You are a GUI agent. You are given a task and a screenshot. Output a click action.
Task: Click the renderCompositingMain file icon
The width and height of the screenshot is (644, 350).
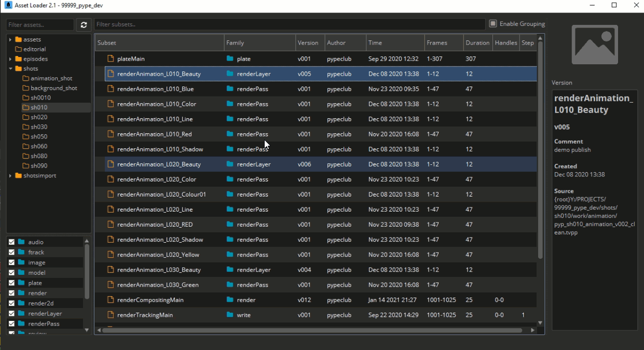(110, 300)
